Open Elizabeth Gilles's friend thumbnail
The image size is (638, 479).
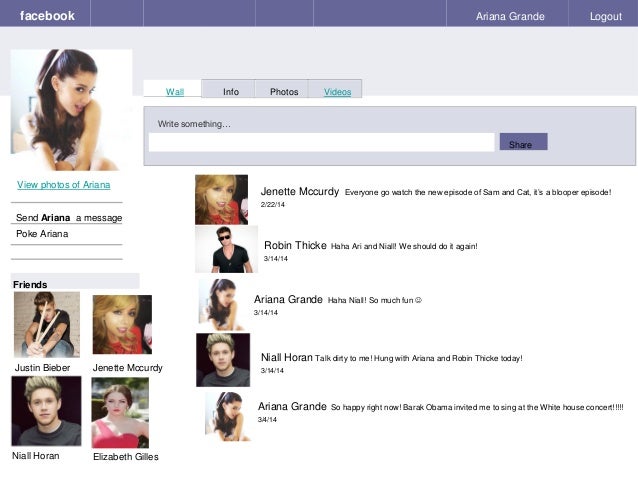[120, 413]
